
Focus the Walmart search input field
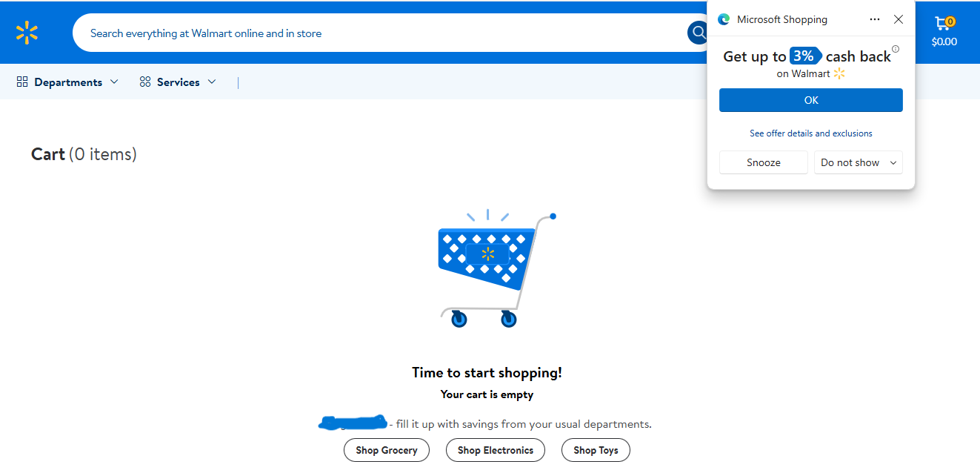coord(370,33)
